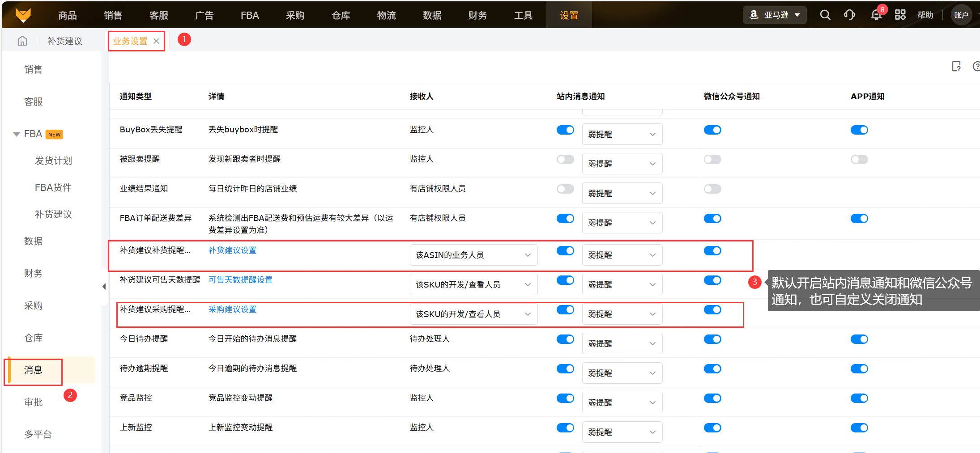Click the 今日逾期的待办消息提醒 detail text

(253, 368)
